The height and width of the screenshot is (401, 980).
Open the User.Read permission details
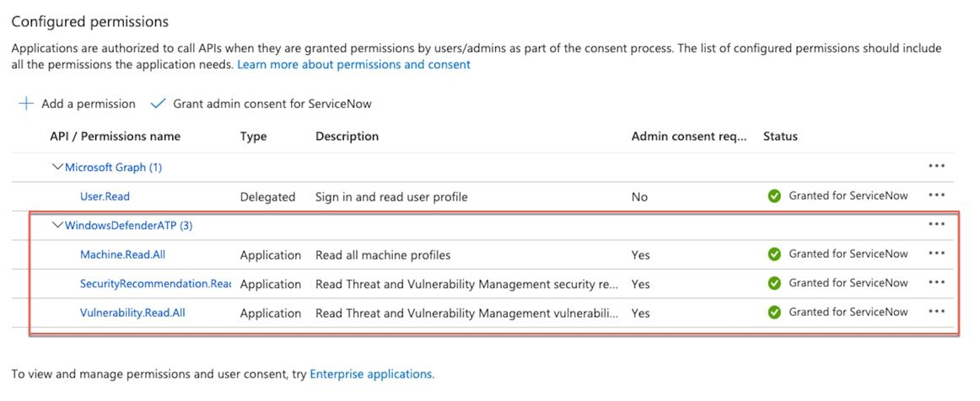pos(105,196)
